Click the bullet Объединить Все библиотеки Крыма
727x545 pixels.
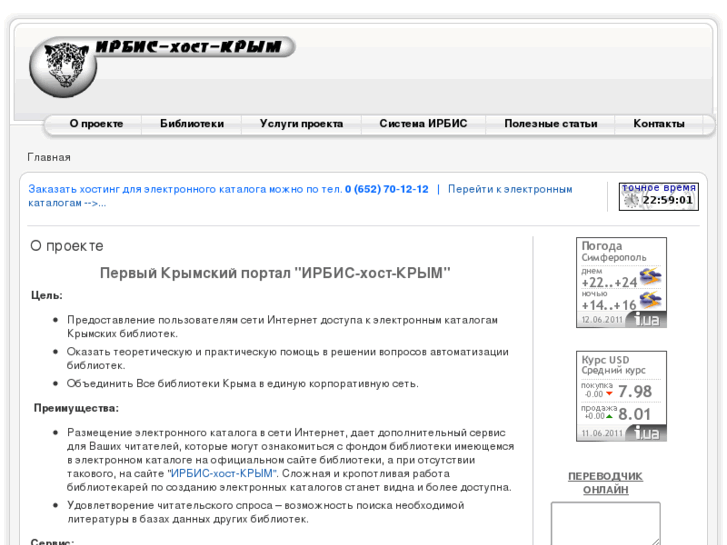point(242,384)
